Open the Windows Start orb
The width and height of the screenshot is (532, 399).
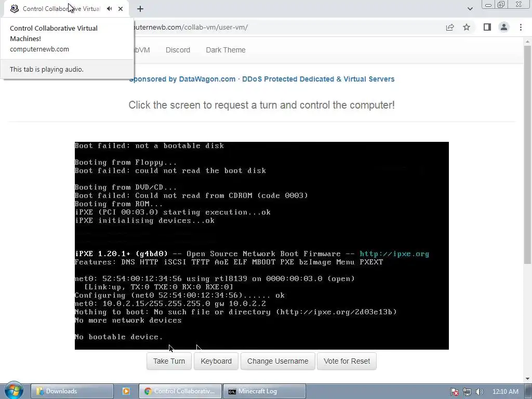pos(14,390)
